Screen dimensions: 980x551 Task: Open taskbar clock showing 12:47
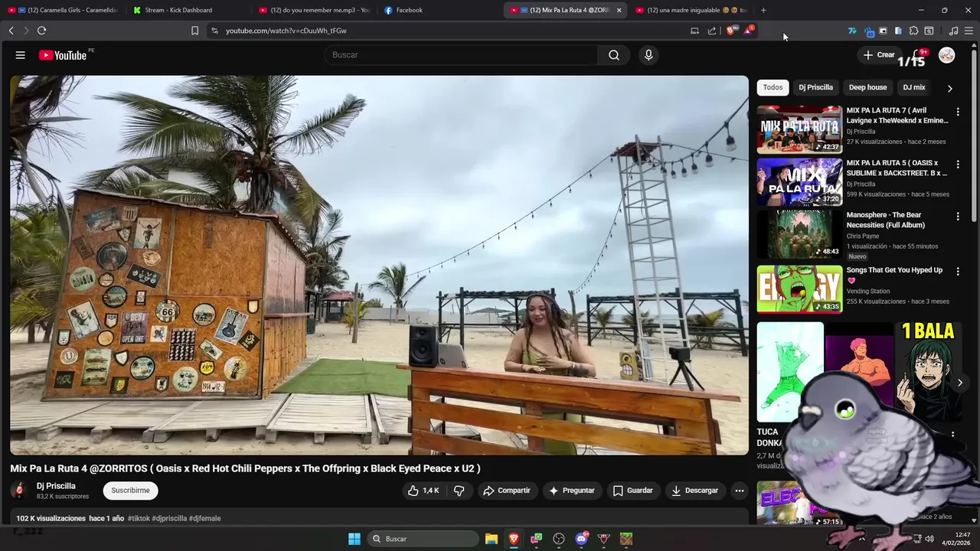[x=956, y=539]
